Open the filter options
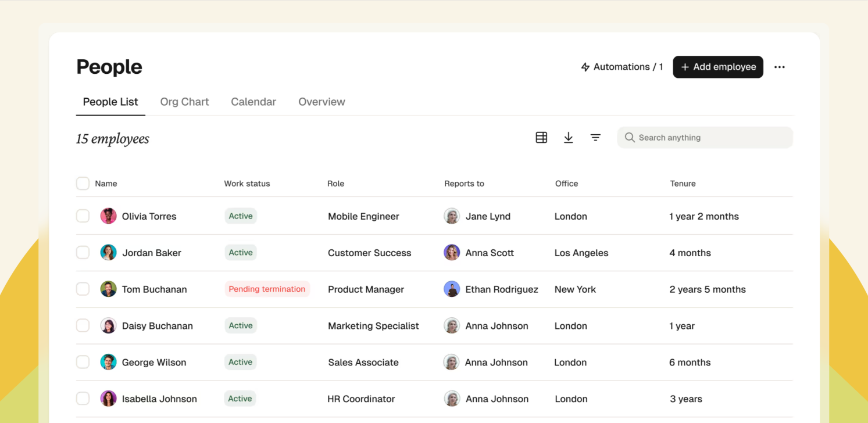Image resolution: width=868 pixels, height=423 pixels. pyautogui.click(x=595, y=137)
